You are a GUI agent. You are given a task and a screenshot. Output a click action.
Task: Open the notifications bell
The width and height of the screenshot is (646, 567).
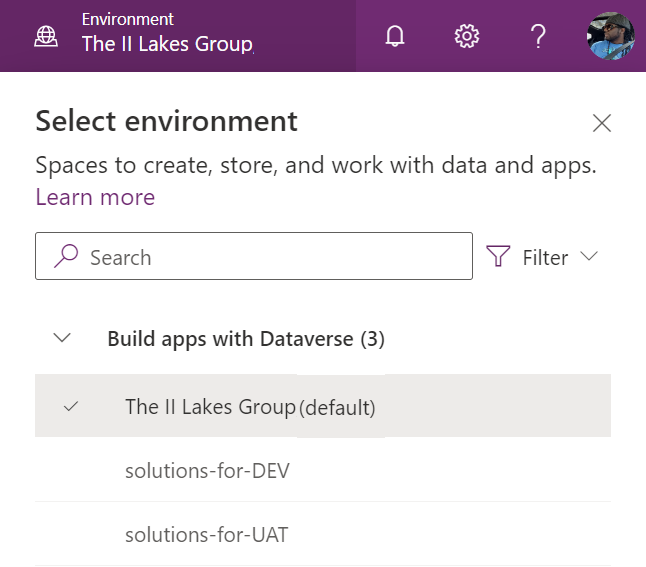(395, 37)
